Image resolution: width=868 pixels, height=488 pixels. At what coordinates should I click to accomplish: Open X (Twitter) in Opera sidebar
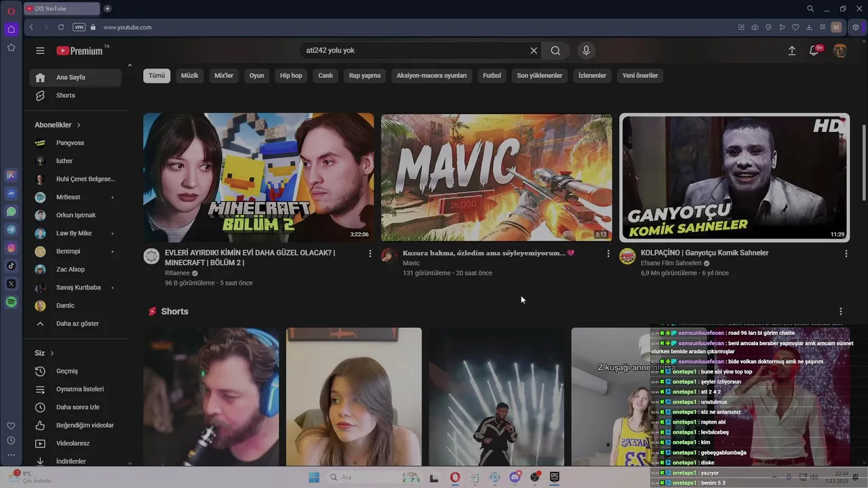pyautogui.click(x=12, y=284)
